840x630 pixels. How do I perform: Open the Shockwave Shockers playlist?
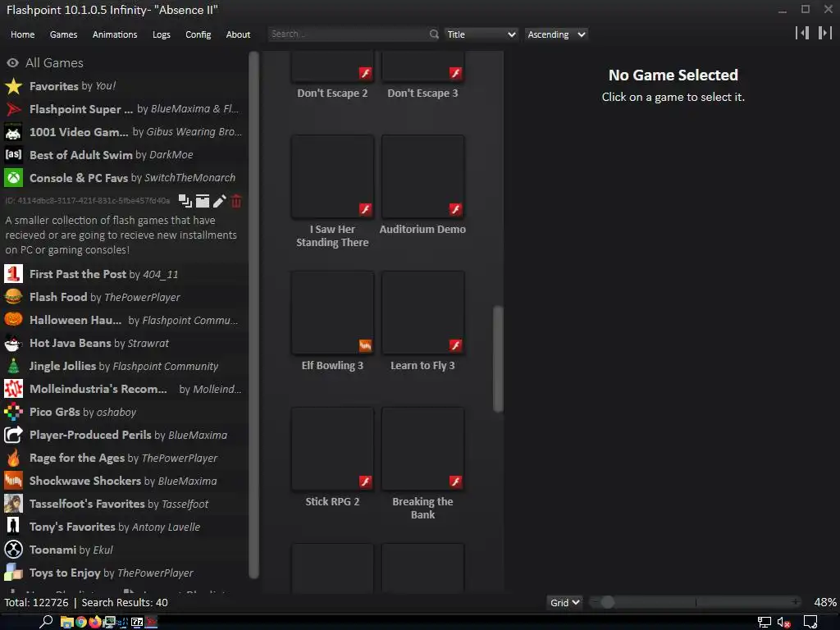coord(125,481)
